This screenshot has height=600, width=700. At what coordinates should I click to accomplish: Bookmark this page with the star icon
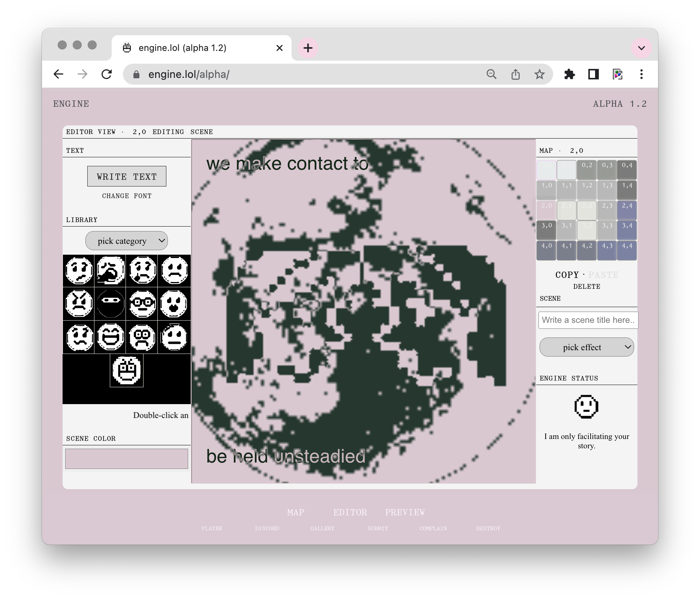tap(539, 74)
